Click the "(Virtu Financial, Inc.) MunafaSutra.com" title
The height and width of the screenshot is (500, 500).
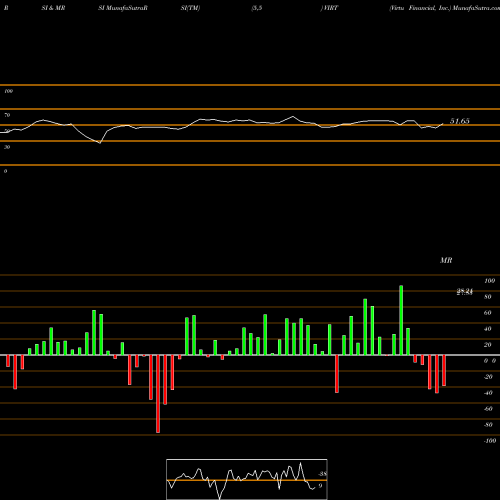[445, 8]
